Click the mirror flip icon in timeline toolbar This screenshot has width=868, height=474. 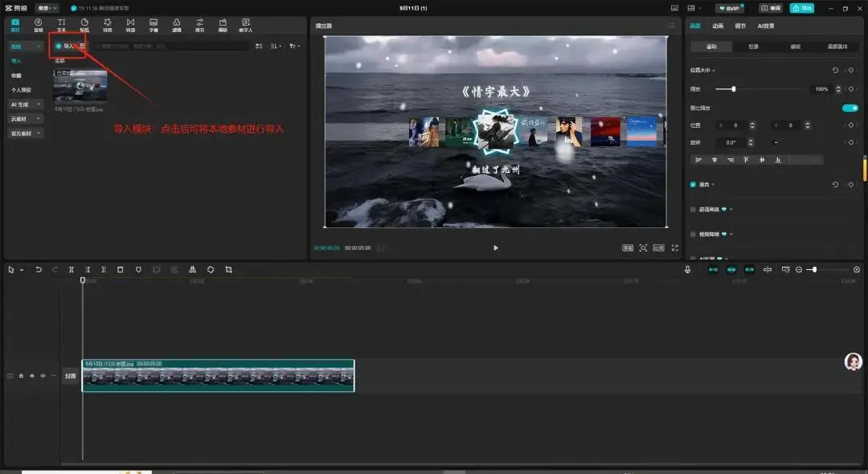[x=193, y=270]
